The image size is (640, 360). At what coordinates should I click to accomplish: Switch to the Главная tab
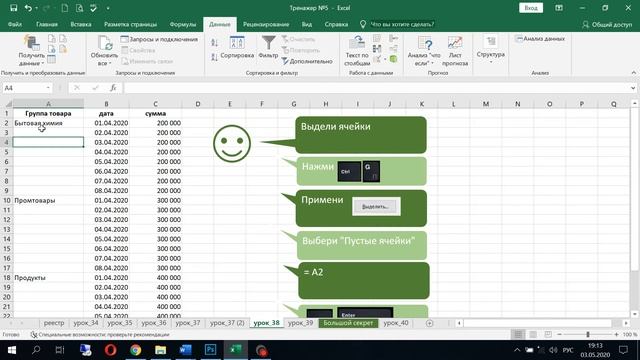click(47, 24)
